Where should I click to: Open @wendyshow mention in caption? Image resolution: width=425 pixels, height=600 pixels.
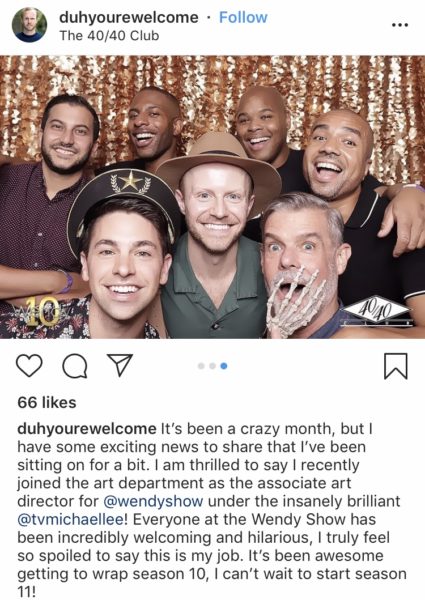tap(153, 501)
